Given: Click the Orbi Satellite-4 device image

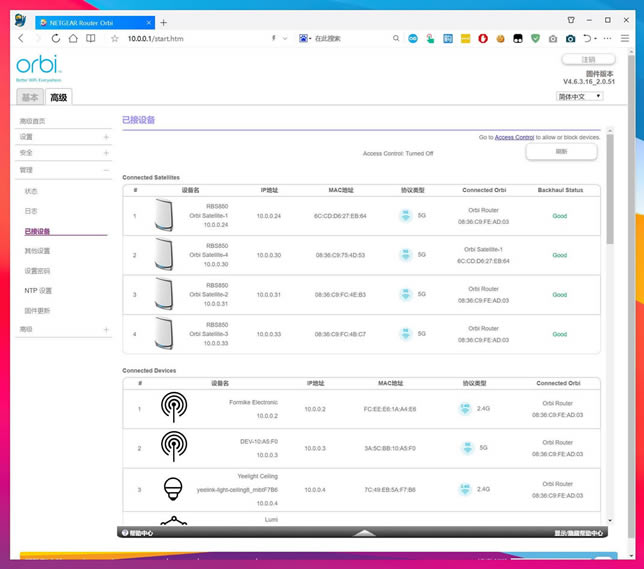Looking at the screenshot, I should tap(164, 254).
